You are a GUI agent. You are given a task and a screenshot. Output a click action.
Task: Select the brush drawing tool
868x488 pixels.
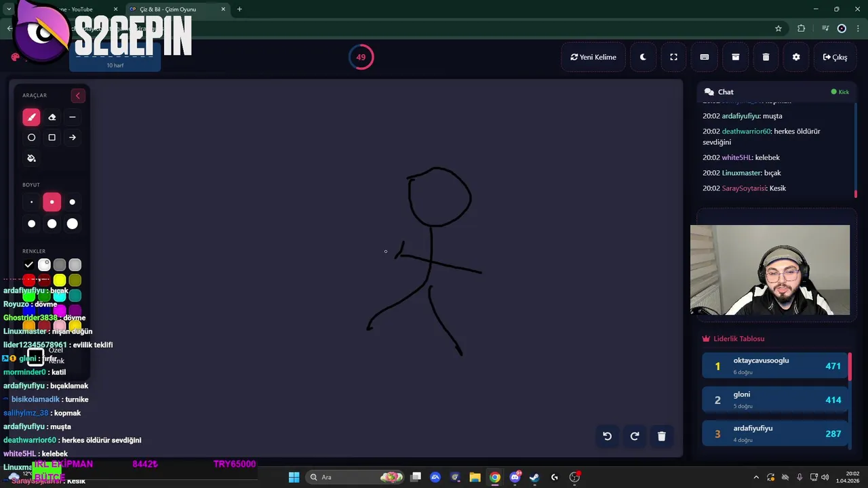click(x=31, y=117)
